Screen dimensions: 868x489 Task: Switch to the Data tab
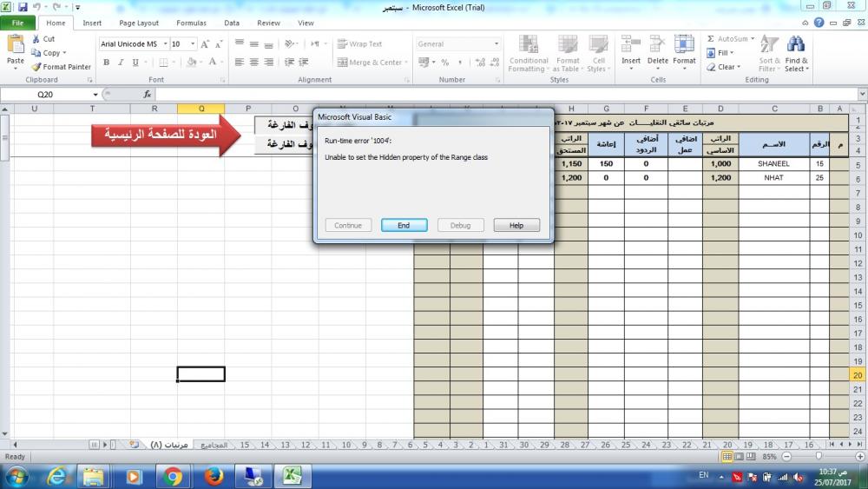click(x=232, y=23)
